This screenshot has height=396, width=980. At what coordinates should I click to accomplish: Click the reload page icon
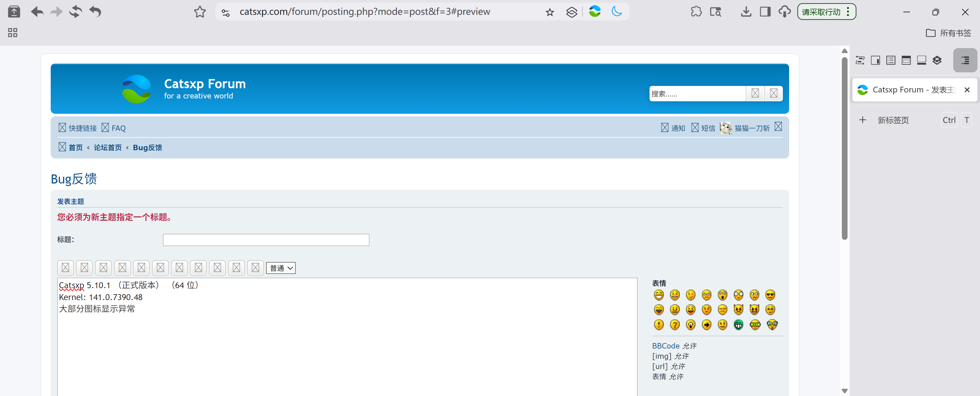point(75,12)
